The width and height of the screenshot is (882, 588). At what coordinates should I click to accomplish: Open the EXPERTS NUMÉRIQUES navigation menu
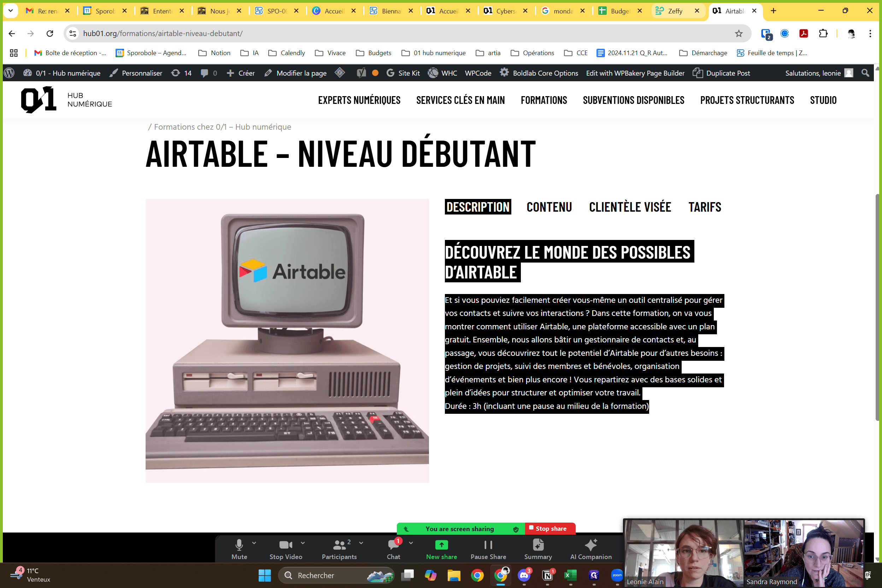point(359,100)
